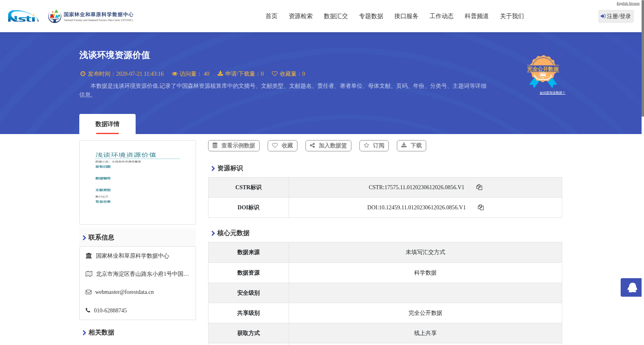Open the 专题数据 menu item
The image size is (644, 345).
coord(371,16)
